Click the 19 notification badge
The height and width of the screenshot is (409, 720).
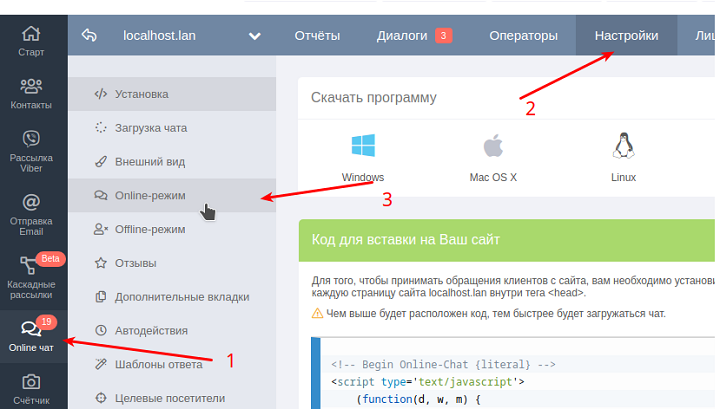[x=46, y=321]
